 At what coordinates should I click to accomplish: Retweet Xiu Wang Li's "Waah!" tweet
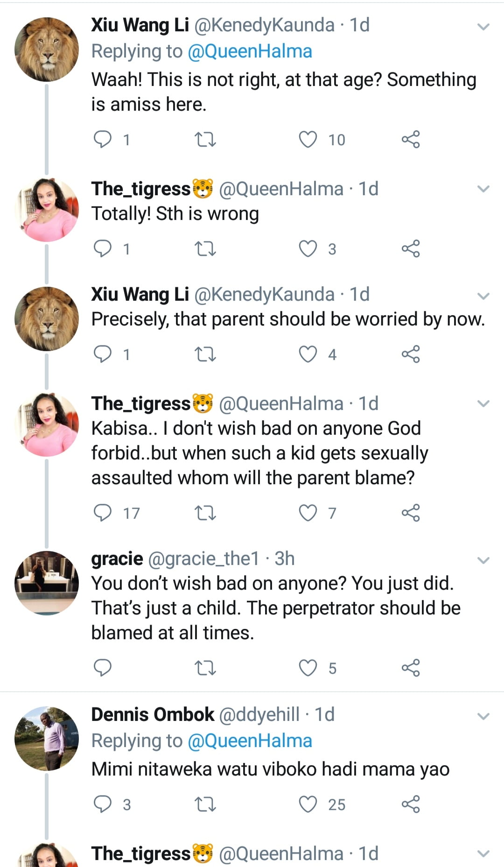point(205,139)
